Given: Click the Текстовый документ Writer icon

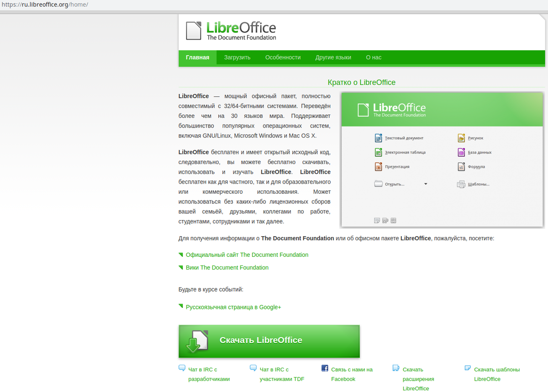Looking at the screenshot, I should click(378, 138).
